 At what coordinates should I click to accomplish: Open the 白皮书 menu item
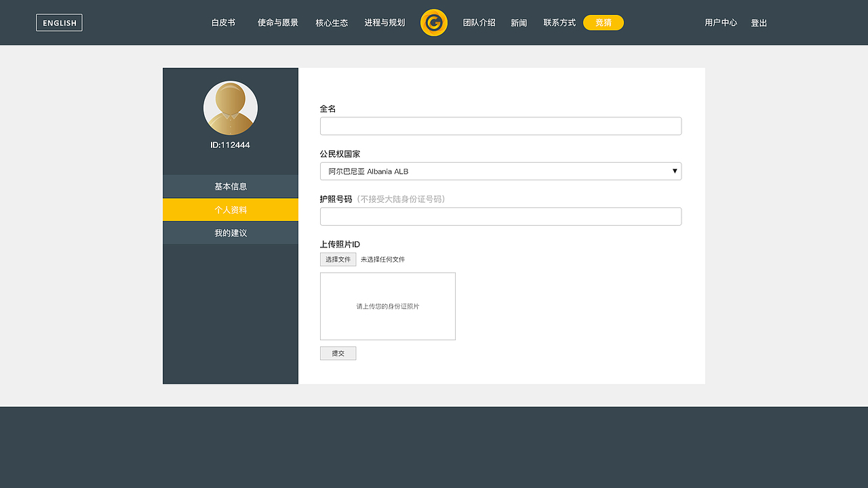[223, 22]
